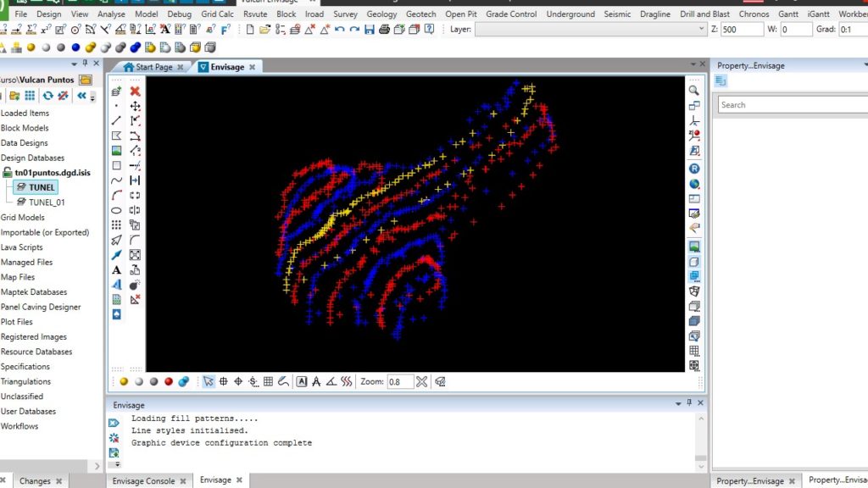Image resolution: width=868 pixels, height=488 pixels.
Task: Click the printer icon
Action: (384, 30)
